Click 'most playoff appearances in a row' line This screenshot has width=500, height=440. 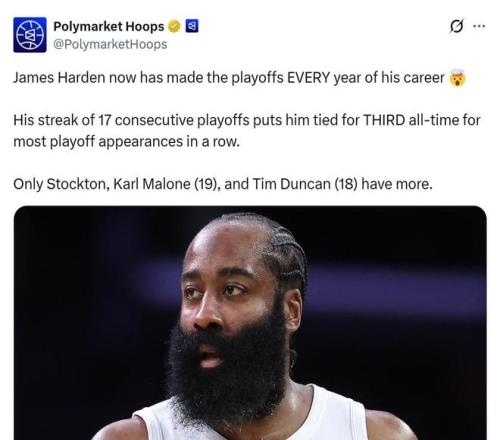click(126, 142)
